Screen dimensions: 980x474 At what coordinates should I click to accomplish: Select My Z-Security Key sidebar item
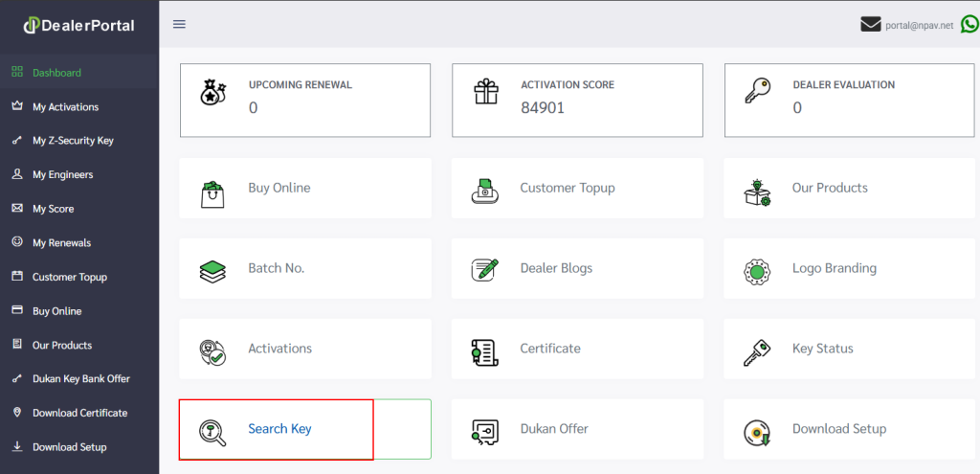(x=73, y=141)
